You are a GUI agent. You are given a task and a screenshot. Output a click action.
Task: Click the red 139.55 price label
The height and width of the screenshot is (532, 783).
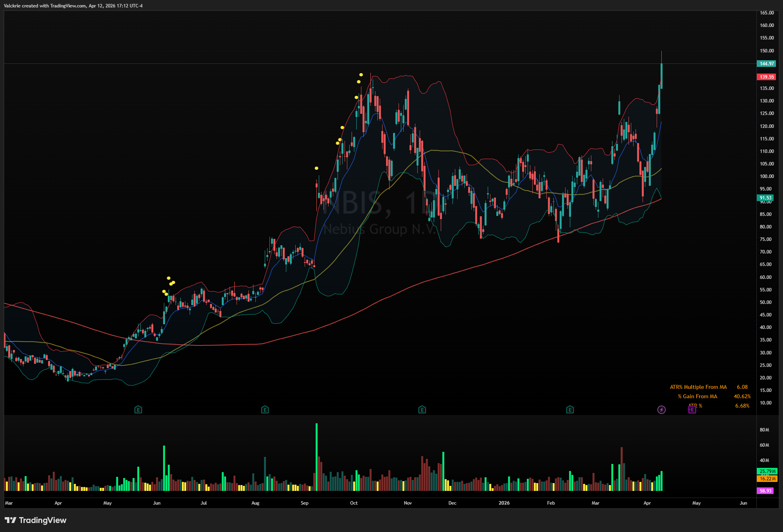(767, 77)
